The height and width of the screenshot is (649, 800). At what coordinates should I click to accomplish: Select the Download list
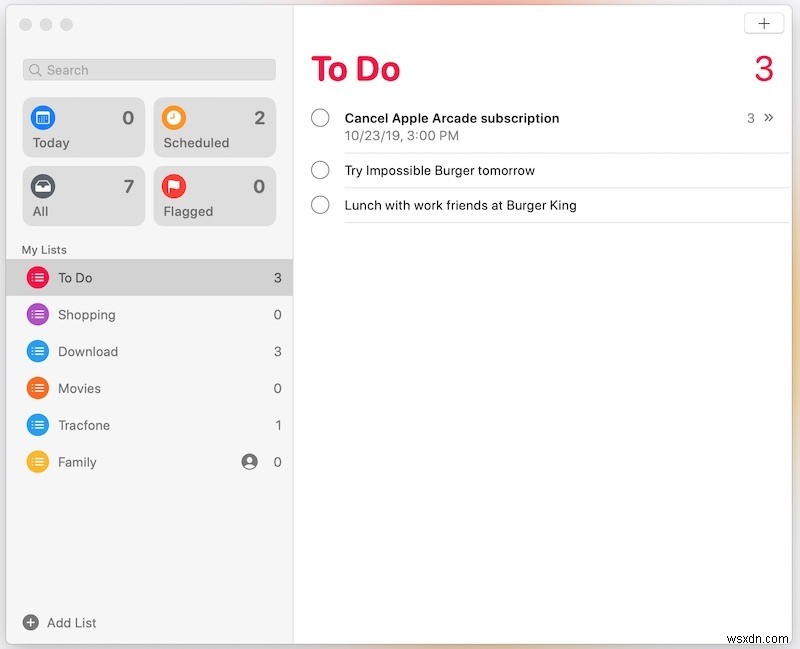tap(149, 352)
